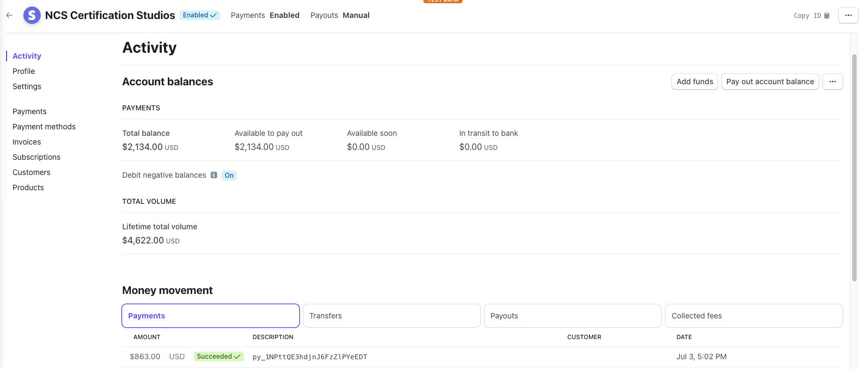
Task: Navigate to Subscriptions in the sidebar
Action: pyautogui.click(x=36, y=157)
